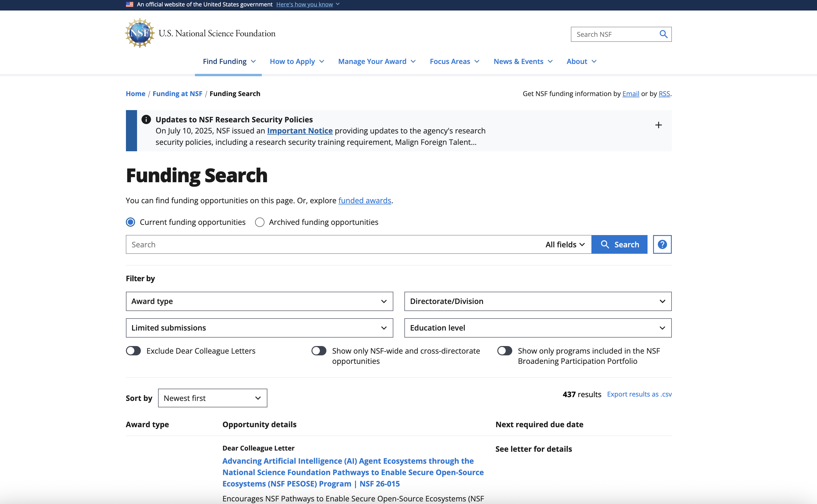Open the Sort by Newest first dropdown
Image resolution: width=817 pixels, height=504 pixels.
(x=213, y=398)
